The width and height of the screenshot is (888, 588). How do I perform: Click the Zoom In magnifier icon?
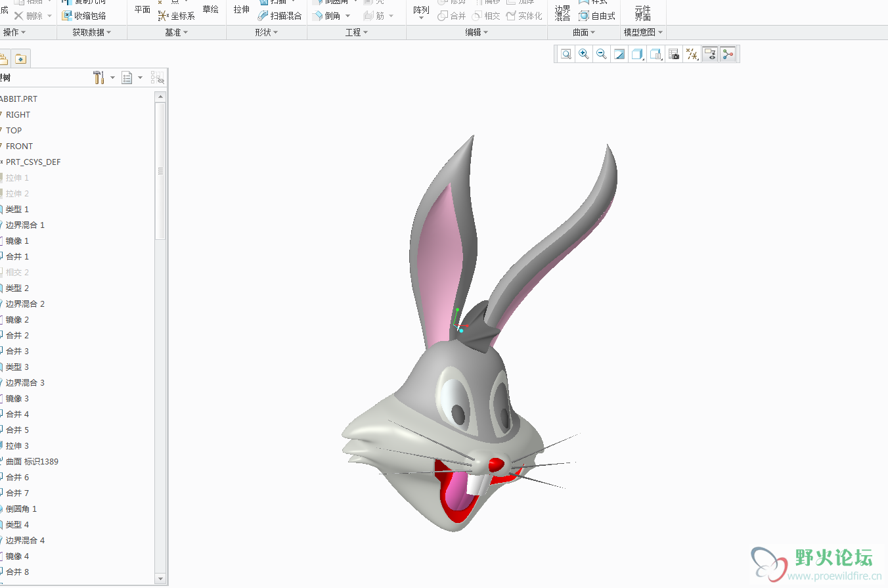point(583,55)
